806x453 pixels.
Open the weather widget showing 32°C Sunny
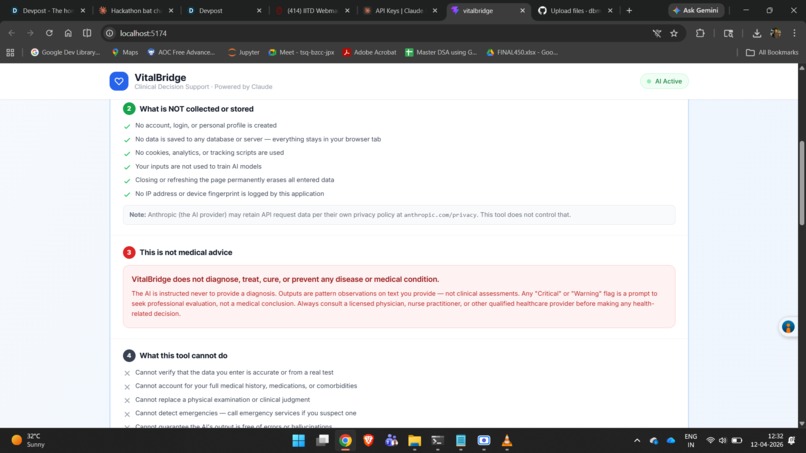(29, 441)
